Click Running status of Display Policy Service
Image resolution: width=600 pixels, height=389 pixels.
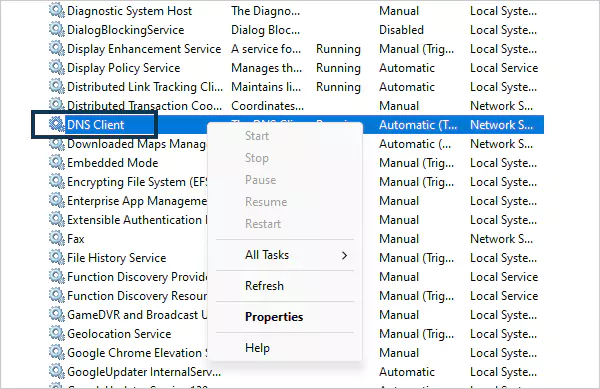tap(338, 68)
